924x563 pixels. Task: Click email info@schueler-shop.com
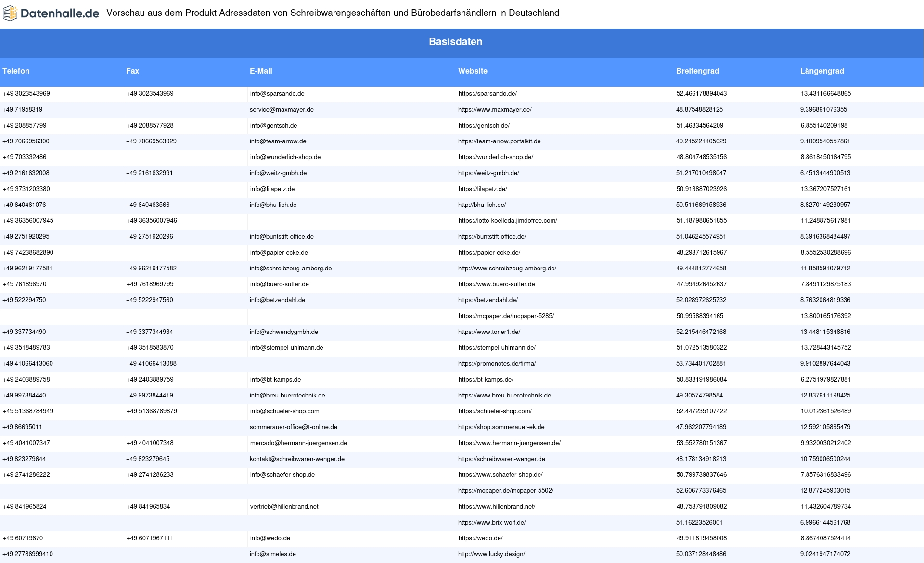pyautogui.click(x=285, y=411)
